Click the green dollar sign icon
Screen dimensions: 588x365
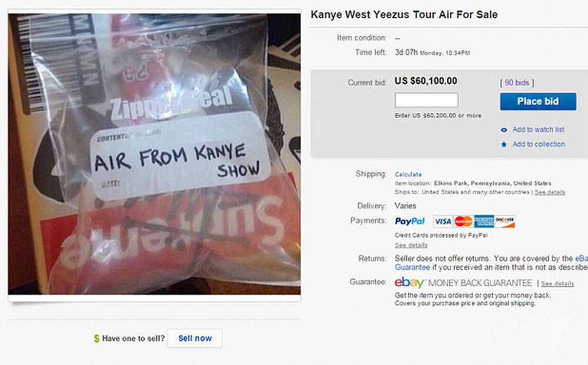click(96, 339)
